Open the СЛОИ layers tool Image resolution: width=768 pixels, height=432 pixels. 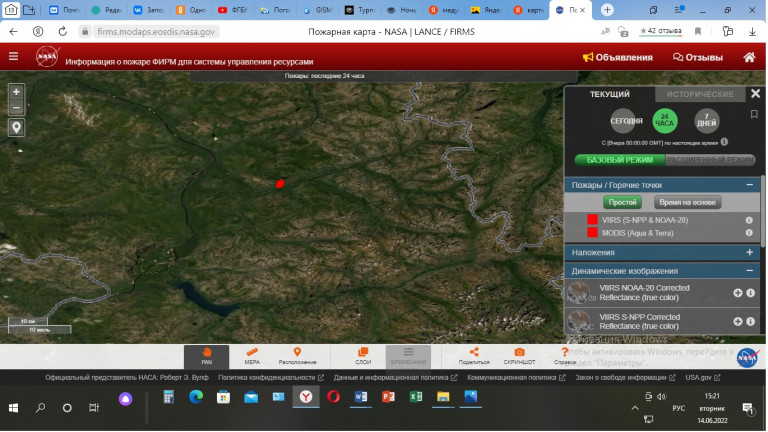coord(363,357)
